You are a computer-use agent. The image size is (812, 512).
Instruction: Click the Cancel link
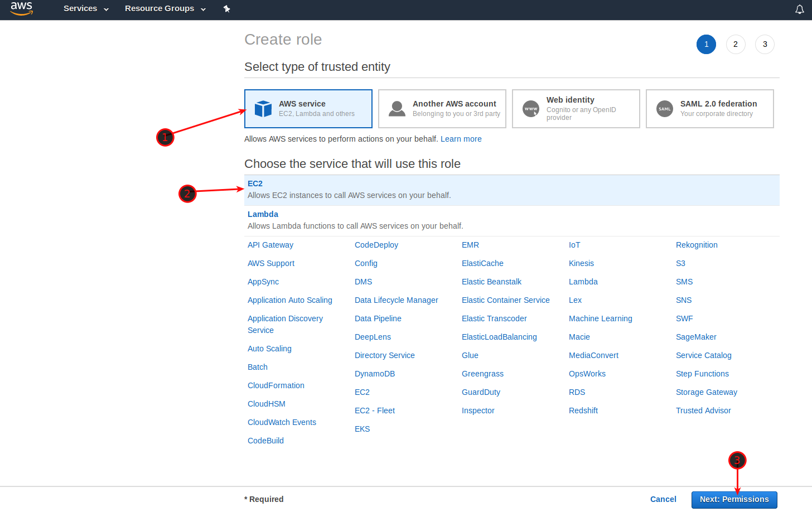click(663, 499)
